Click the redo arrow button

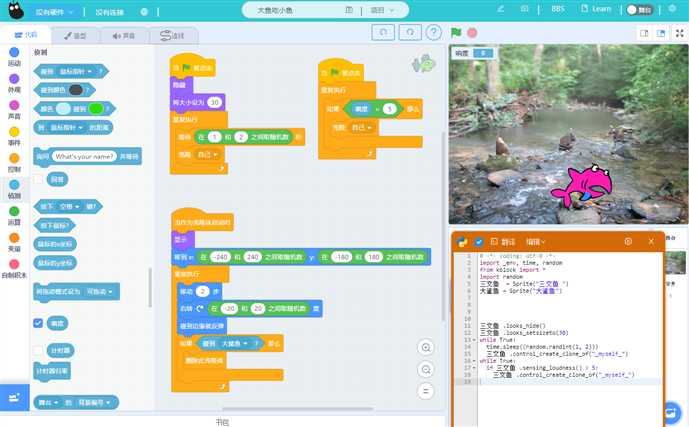click(408, 32)
